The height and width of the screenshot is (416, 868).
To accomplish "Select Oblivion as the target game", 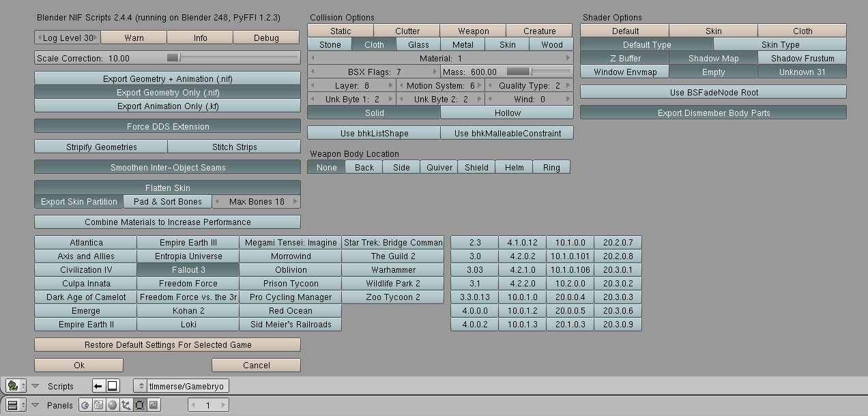I will click(290, 269).
